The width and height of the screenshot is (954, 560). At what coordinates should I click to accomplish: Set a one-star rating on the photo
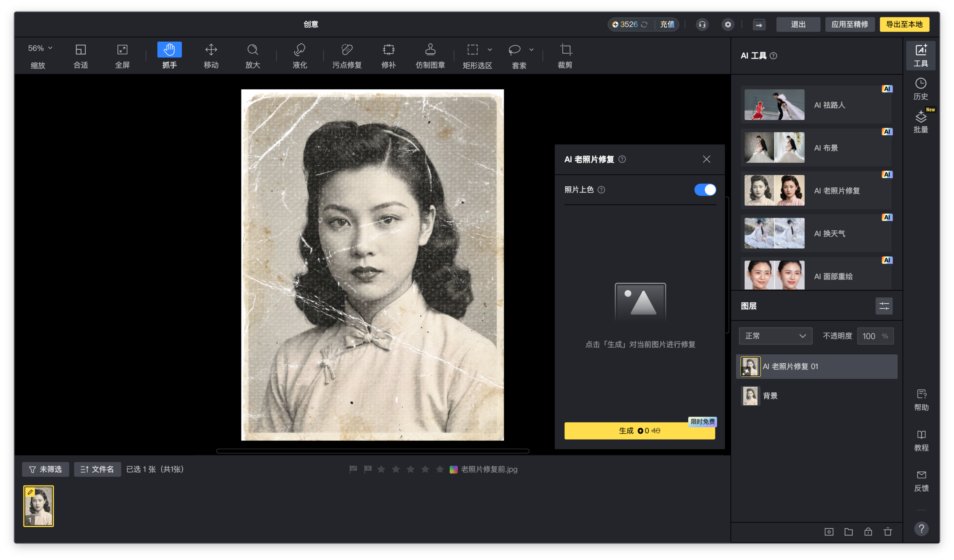tap(381, 469)
